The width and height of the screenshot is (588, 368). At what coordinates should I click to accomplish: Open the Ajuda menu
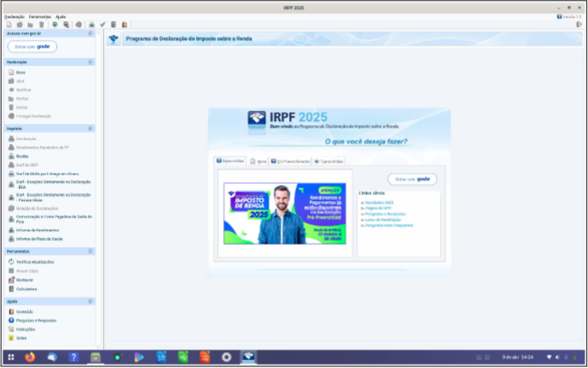(61, 17)
